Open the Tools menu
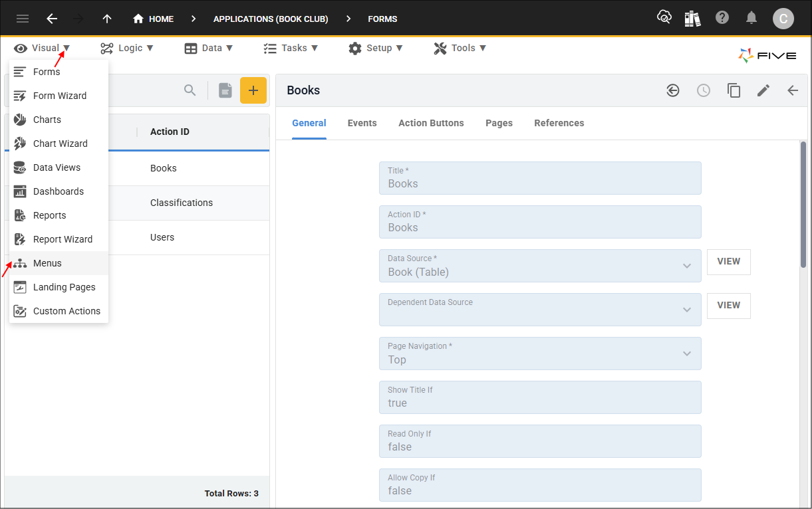Image resolution: width=812 pixels, height=509 pixels. pos(460,48)
